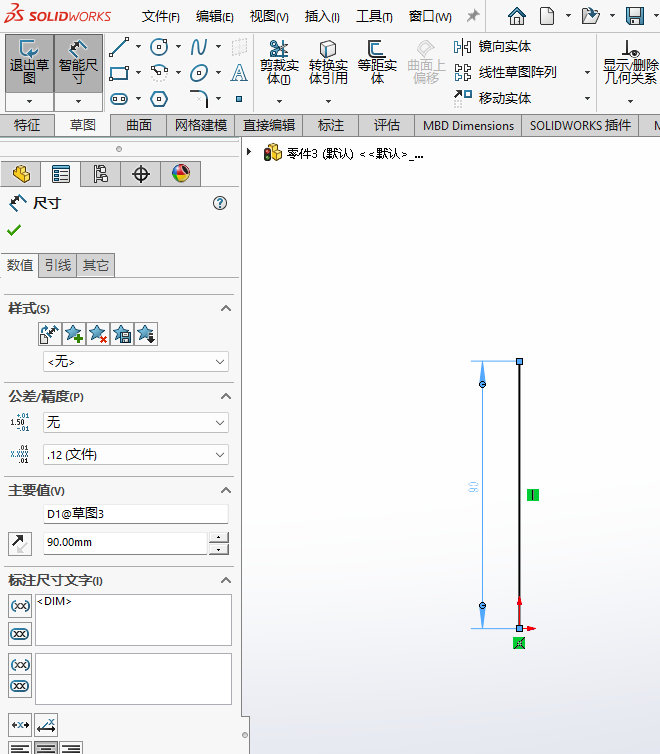This screenshot has height=754, width=660.
Task: Confirm dimension with green checkmark
Action: pos(14,230)
